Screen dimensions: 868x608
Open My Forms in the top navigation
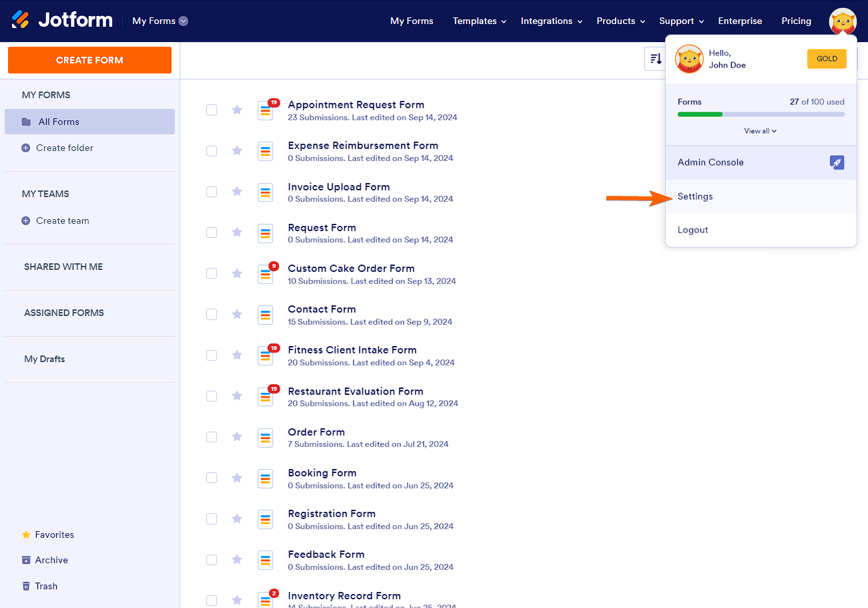coord(412,21)
